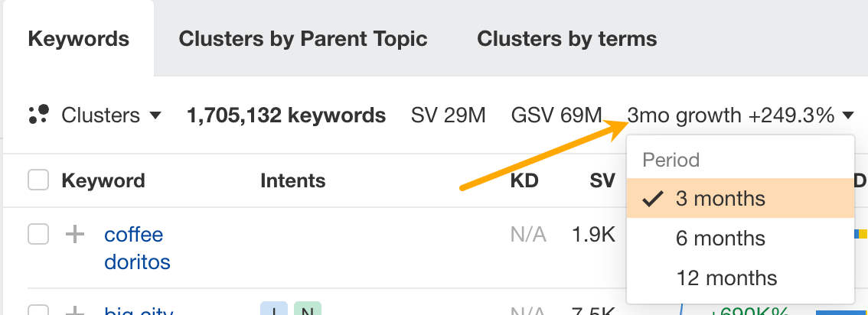This screenshot has width=868, height=315.
Task: Tick the checkbox on the big city row
Action: (x=38, y=310)
